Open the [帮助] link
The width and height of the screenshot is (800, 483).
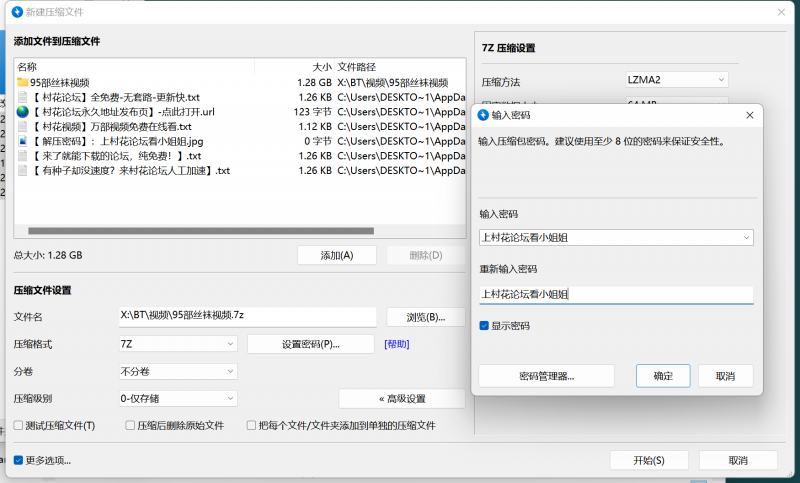397,344
